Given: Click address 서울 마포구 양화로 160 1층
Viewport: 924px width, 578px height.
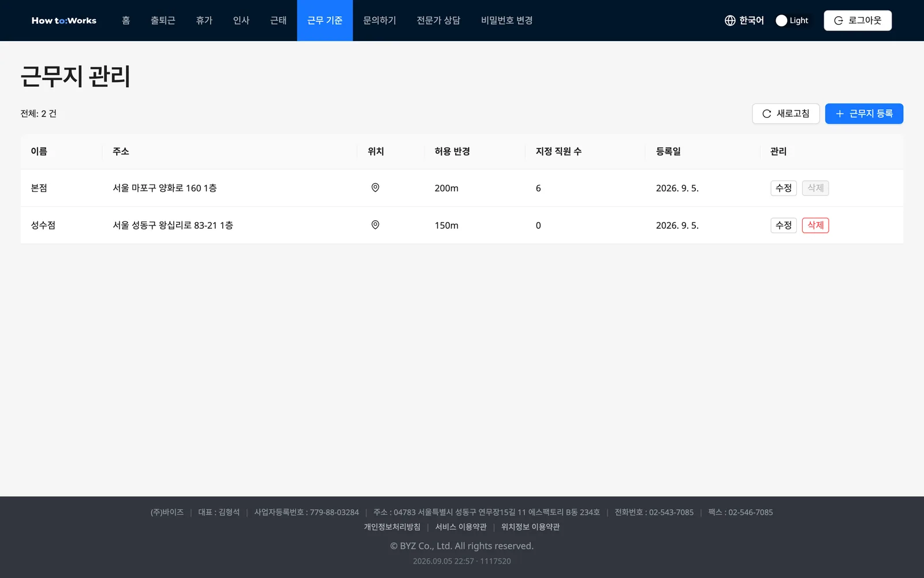Looking at the screenshot, I should (165, 188).
